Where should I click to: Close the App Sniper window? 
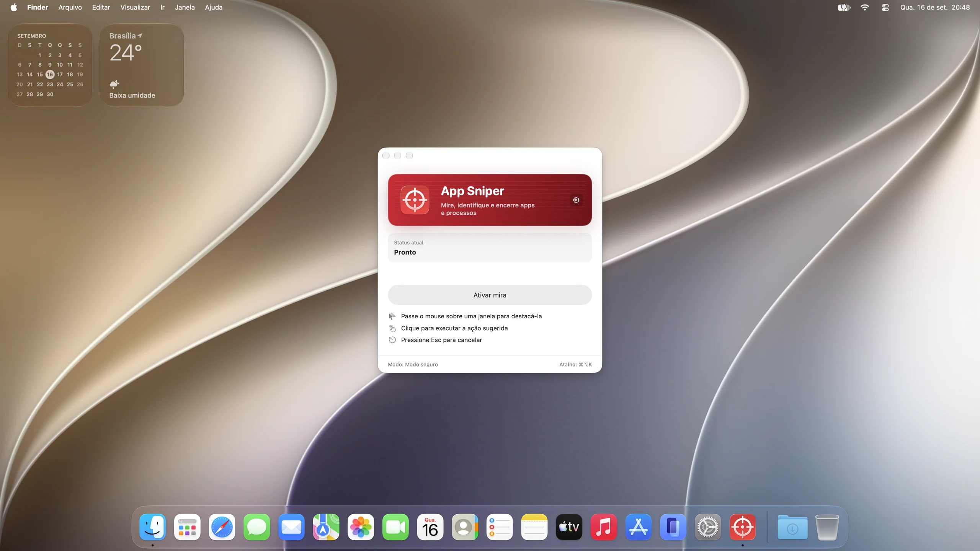click(386, 156)
